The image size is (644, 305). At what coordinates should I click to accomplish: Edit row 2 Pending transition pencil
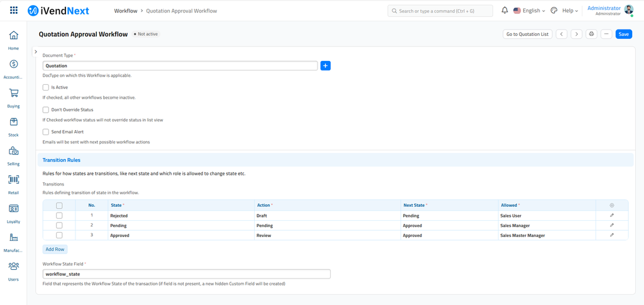tap(611, 225)
